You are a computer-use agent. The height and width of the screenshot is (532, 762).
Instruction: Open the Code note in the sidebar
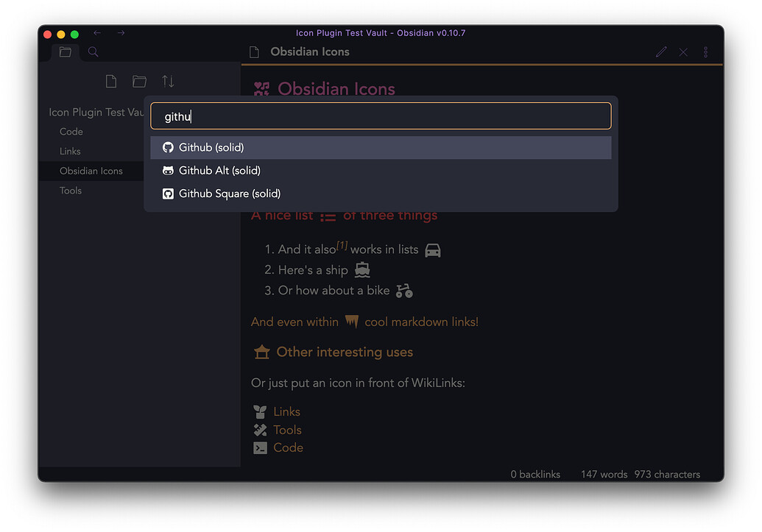click(x=71, y=131)
